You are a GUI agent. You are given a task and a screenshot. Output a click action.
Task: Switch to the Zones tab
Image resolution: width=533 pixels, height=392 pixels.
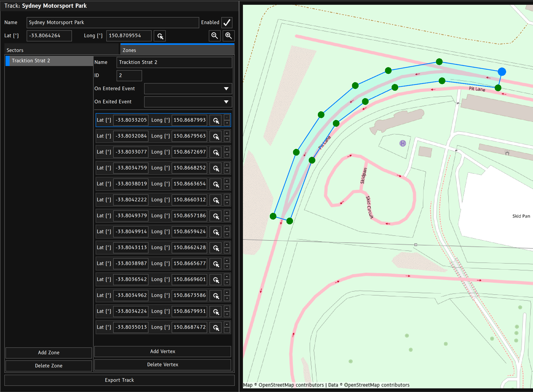coord(178,50)
